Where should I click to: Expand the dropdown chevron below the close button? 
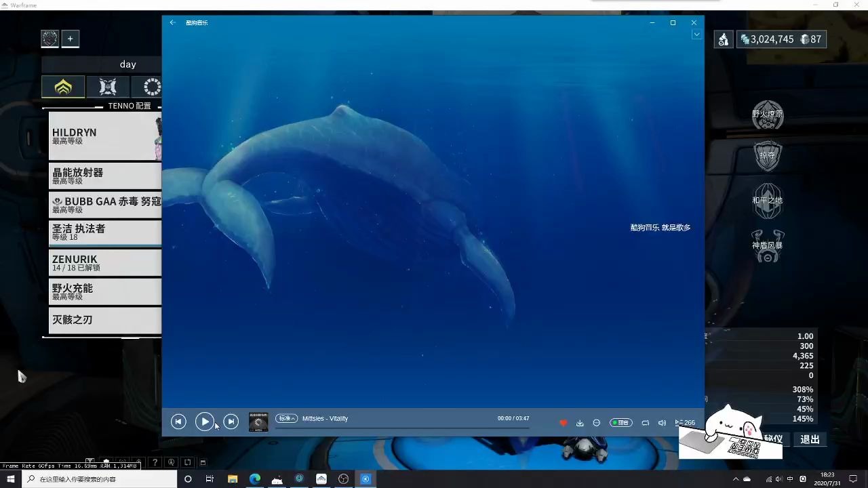point(696,35)
